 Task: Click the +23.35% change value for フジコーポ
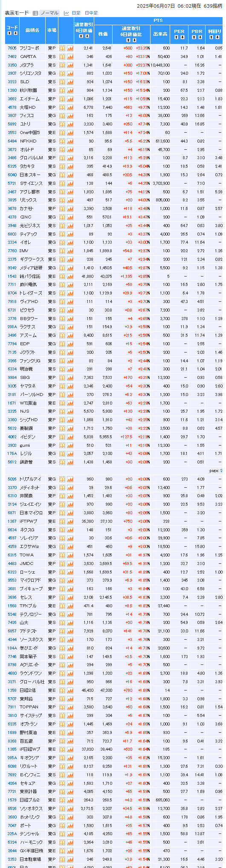click(142, 48)
